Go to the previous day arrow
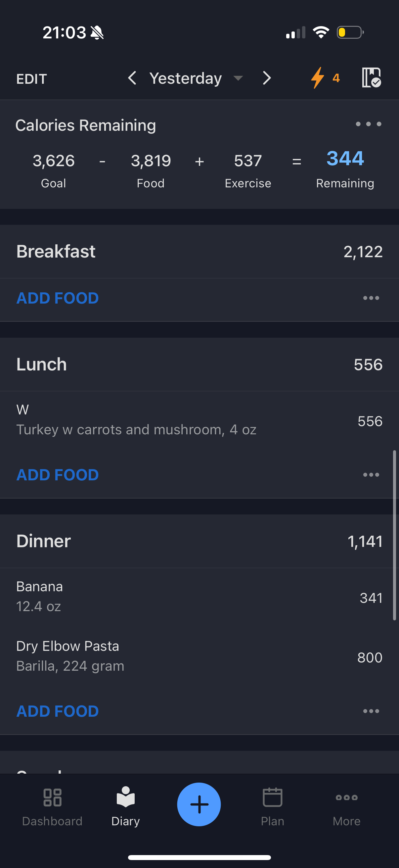The image size is (399, 868). 132,78
